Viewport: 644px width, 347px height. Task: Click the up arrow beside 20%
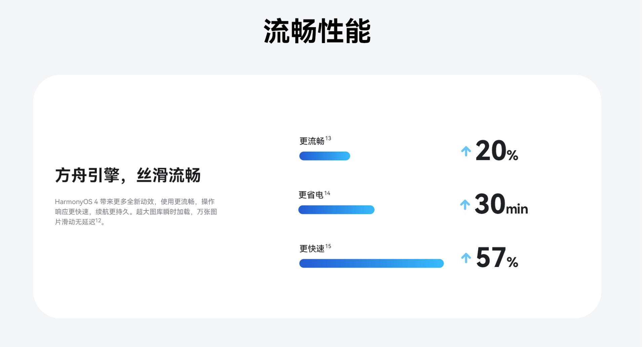[x=466, y=151]
